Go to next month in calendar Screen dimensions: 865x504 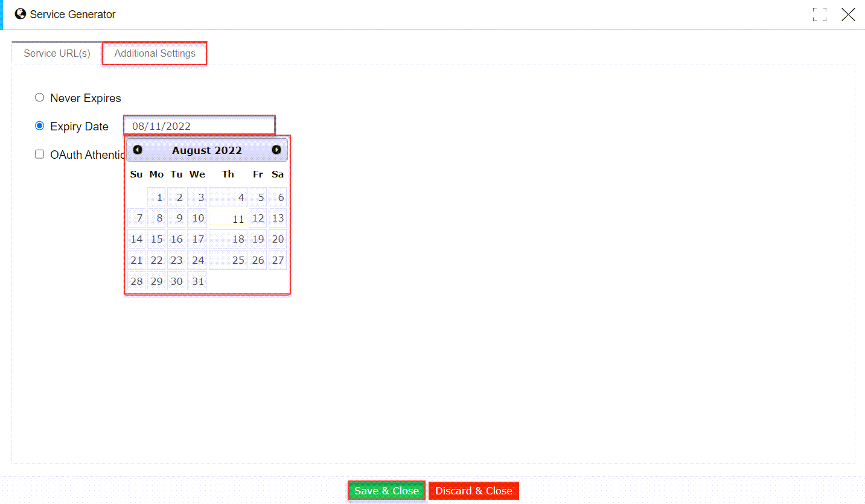coord(276,150)
